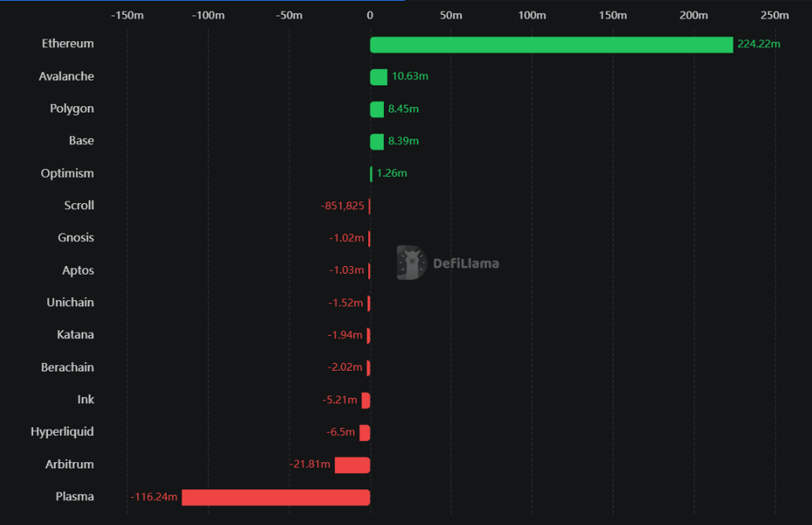Click the Optimism axis label
Screen dimensions: 812x525
tap(67, 173)
